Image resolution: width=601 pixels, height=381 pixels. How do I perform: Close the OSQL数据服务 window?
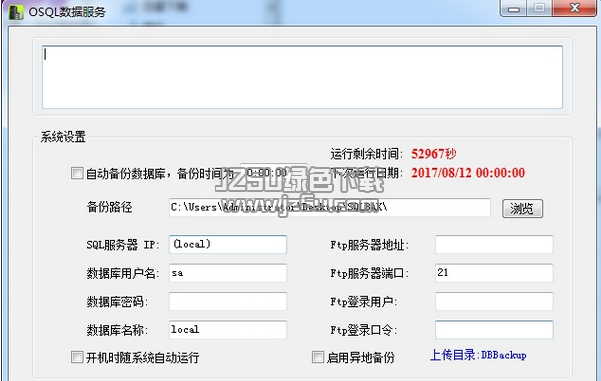[x=574, y=8]
